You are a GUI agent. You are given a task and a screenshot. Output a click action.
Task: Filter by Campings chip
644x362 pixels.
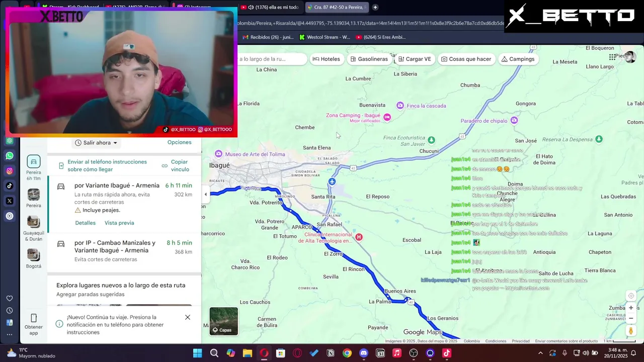(x=518, y=59)
